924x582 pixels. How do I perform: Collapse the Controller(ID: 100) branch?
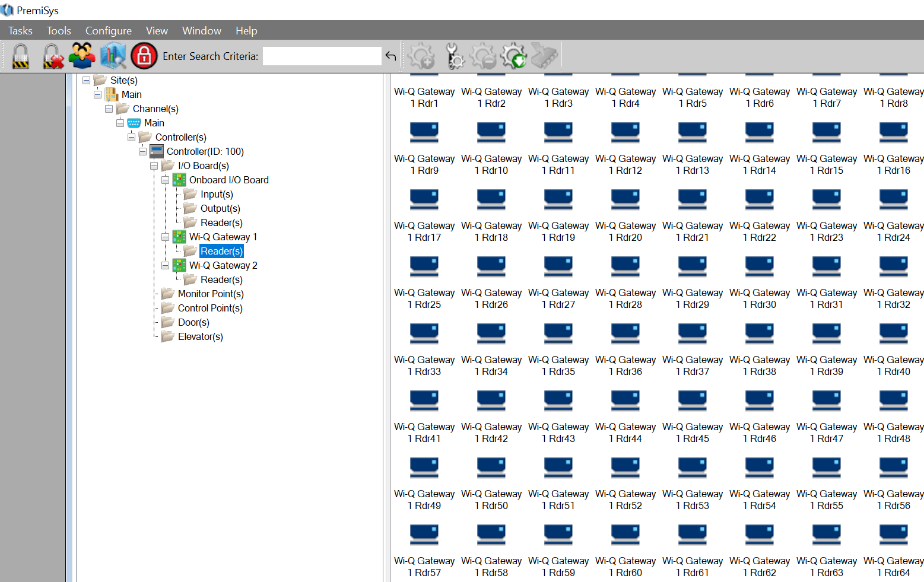pyautogui.click(x=142, y=151)
